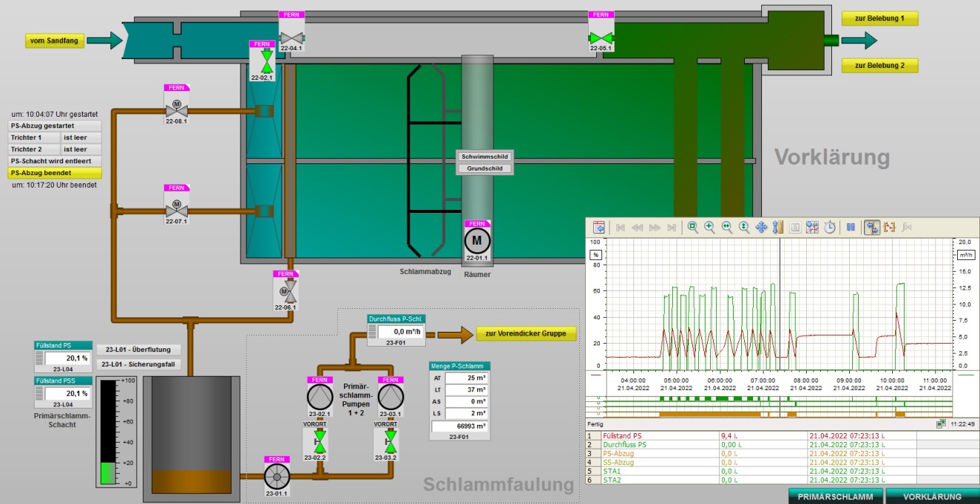Switch to the PRIMÄRSCHLAMM screen
Screen dimensions: 980x504
pyautogui.click(x=834, y=497)
